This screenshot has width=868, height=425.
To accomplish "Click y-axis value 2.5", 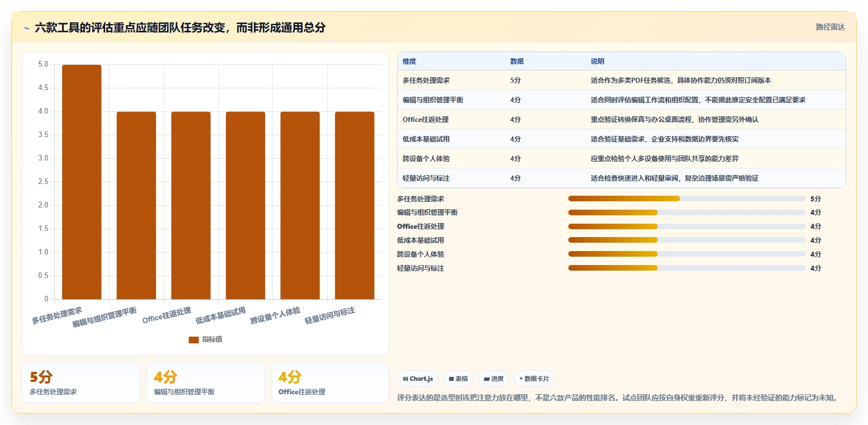I will (43, 182).
